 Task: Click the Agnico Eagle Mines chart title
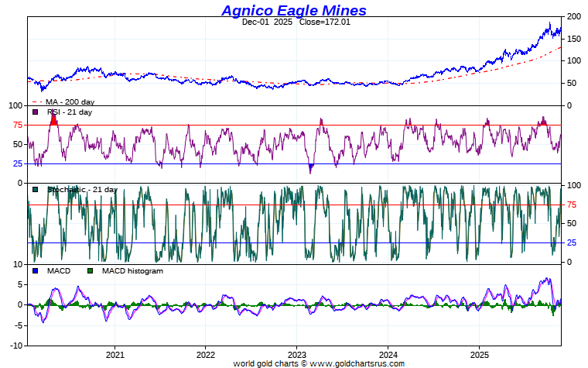[x=294, y=10]
